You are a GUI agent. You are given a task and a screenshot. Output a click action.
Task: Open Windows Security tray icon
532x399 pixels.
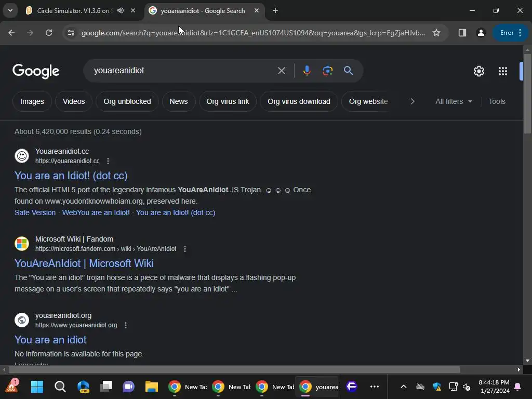click(x=437, y=387)
